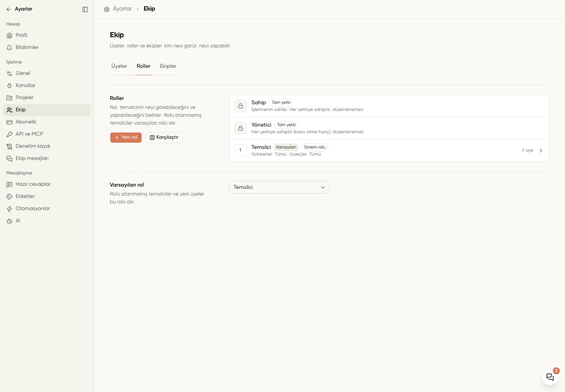Click the Yönetici role name
Screen dimensions: 565x392
261,125
